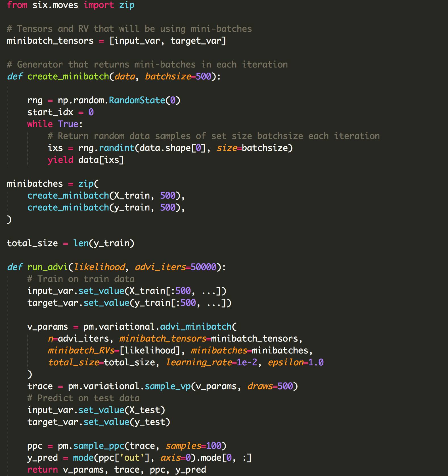The height and width of the screenshot is (476, 448).
Task: Click the "batchsize" parameter in the def signature
Action: tap(168, 77)
